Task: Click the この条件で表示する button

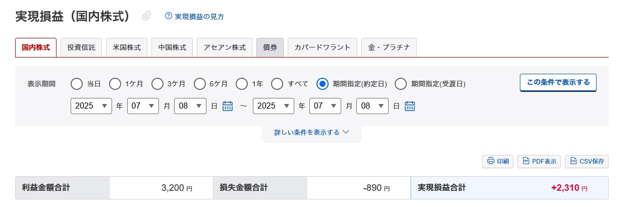Action: 558,82
